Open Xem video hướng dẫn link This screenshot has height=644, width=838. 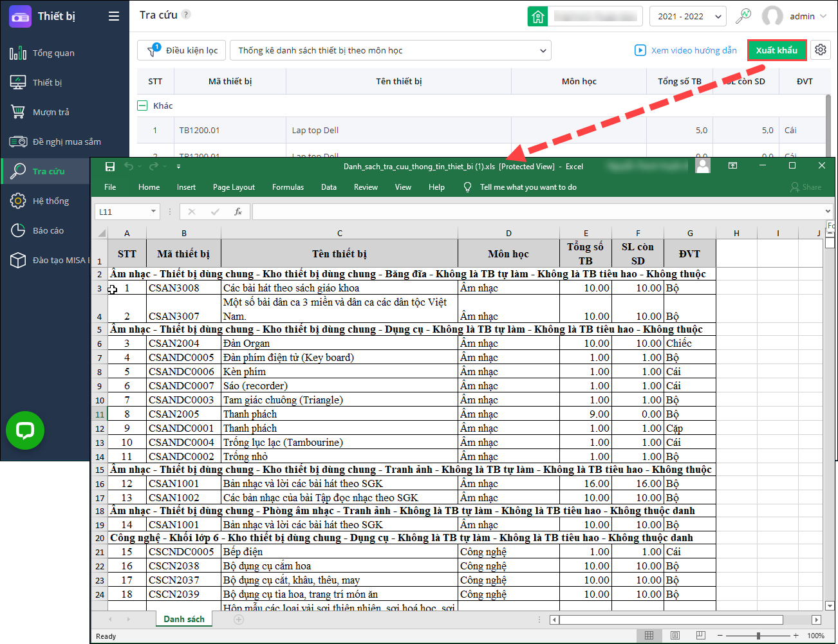686,50
